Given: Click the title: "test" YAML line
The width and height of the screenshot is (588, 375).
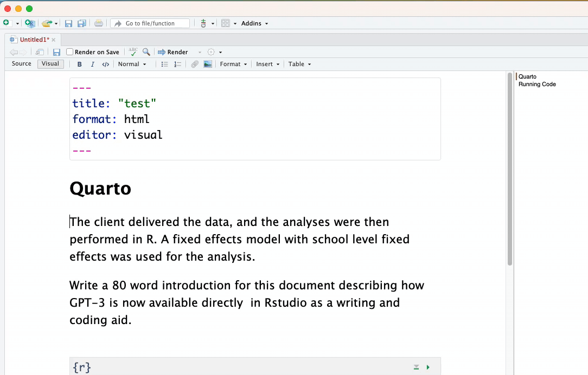Looking at the screenshot, I should 114,104.
